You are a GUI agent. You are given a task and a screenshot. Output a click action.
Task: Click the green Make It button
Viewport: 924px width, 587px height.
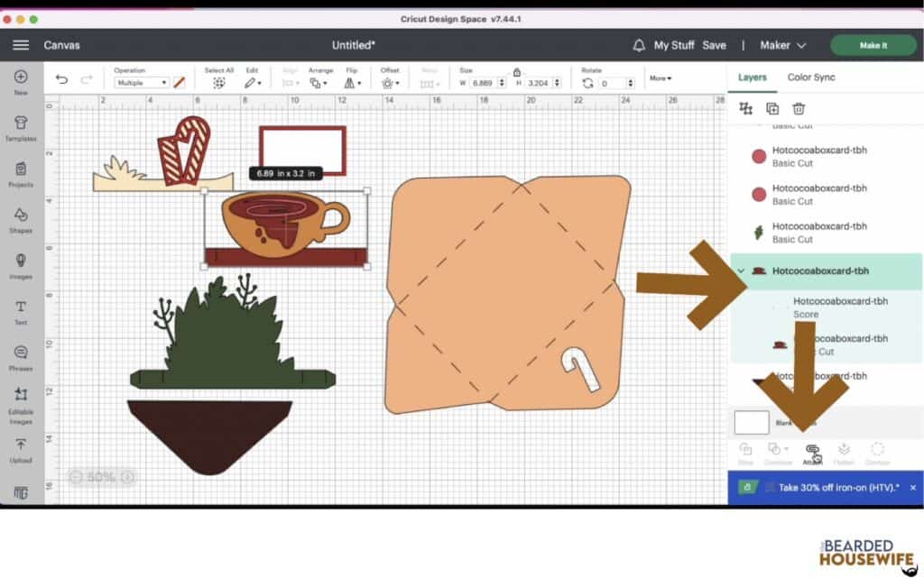(873, 45)
